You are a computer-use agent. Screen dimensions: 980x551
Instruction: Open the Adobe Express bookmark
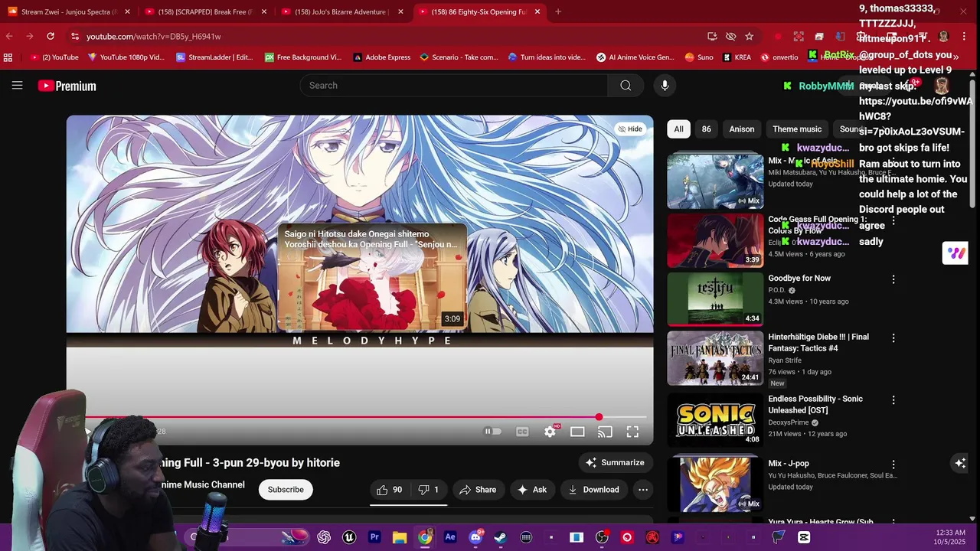point(382,57)
